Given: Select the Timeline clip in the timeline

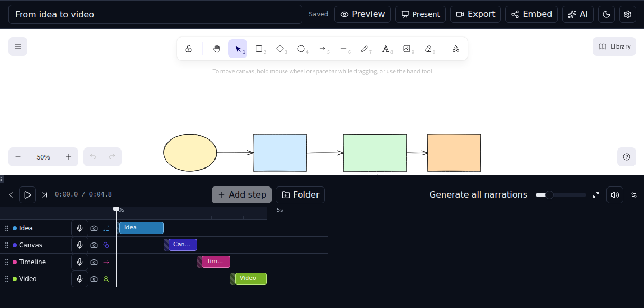Looking at the screenshot, I should tap(216, 262).
